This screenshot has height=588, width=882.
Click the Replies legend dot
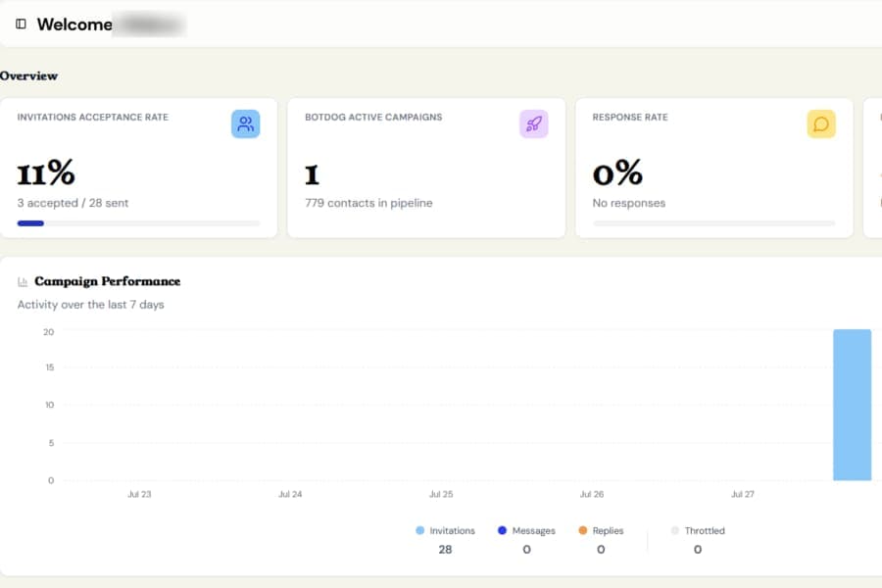583,530
